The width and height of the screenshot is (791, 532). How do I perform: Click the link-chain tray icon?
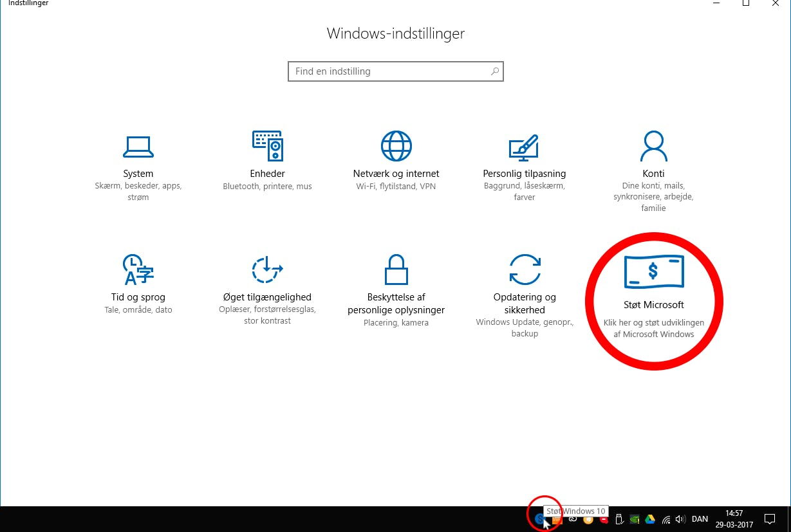[572, 518]
